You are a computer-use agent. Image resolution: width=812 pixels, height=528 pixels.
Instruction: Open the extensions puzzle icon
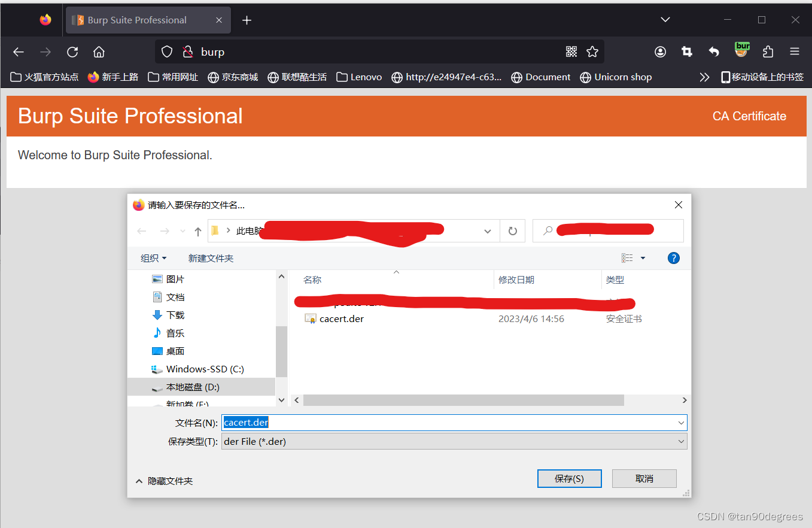pyautogui.click(x=768, y=52)
